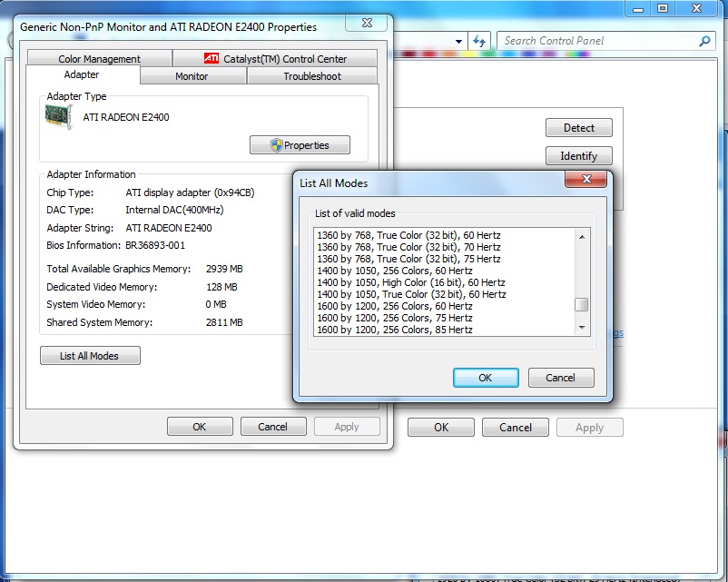This screenshot has width=728, height=582.
Task: Select 1600 by 1200, 256 Colors, 75 Hertz
Action: click(395, 318)
